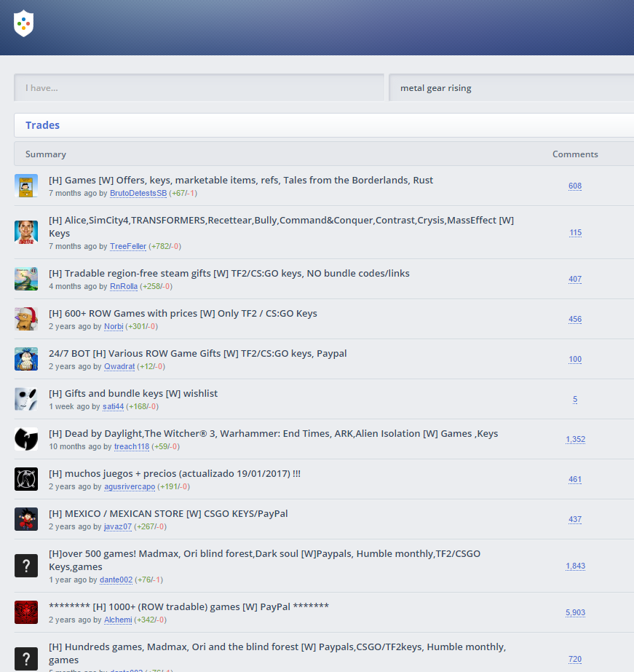
Task: Open 456 comments count link
Action: 575,320
